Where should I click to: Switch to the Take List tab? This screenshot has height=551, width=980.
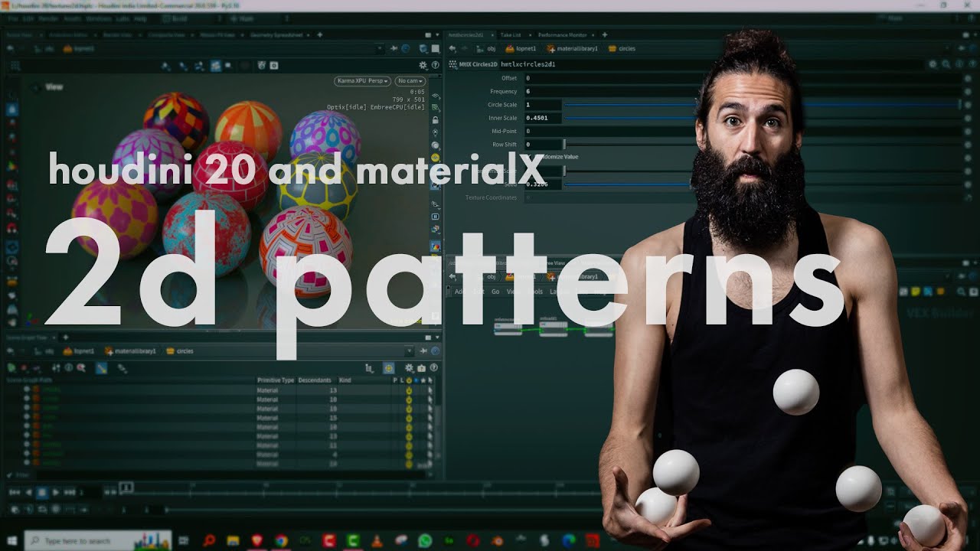(511, 34)
